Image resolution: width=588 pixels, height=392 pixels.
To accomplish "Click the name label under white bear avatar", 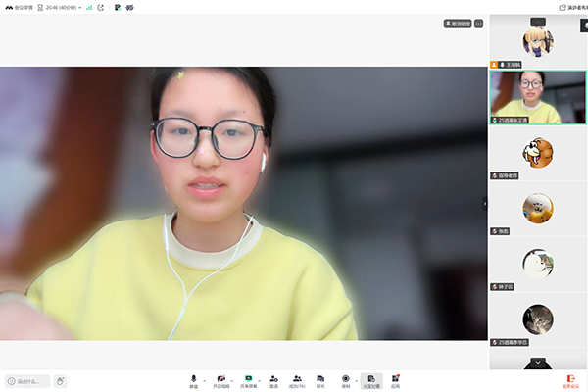I will pos(502,287).
